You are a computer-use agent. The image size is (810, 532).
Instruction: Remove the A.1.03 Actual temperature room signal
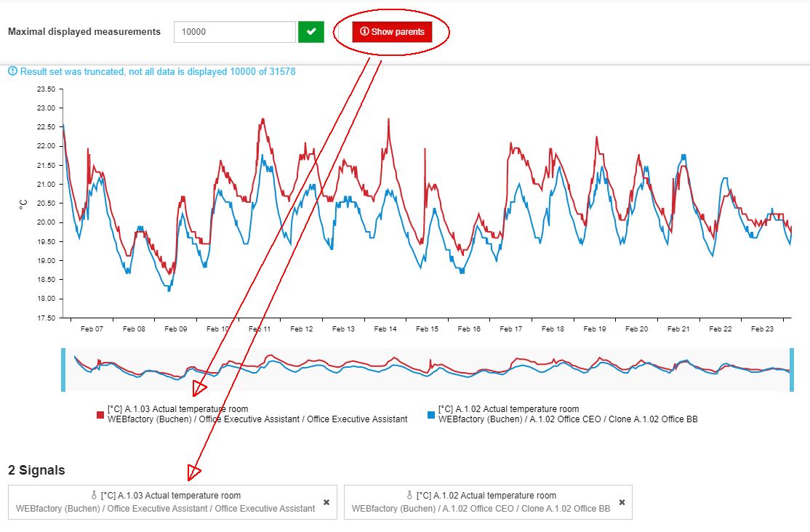tap(326, 501)
